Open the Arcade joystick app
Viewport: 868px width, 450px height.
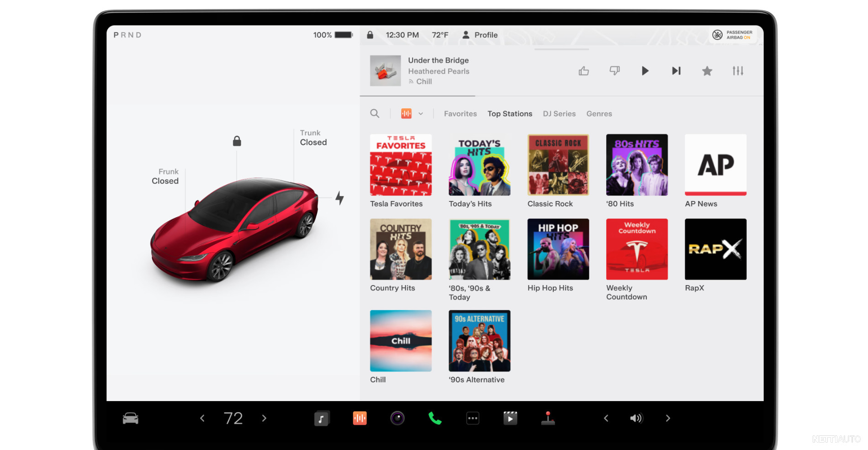(548, 418)
